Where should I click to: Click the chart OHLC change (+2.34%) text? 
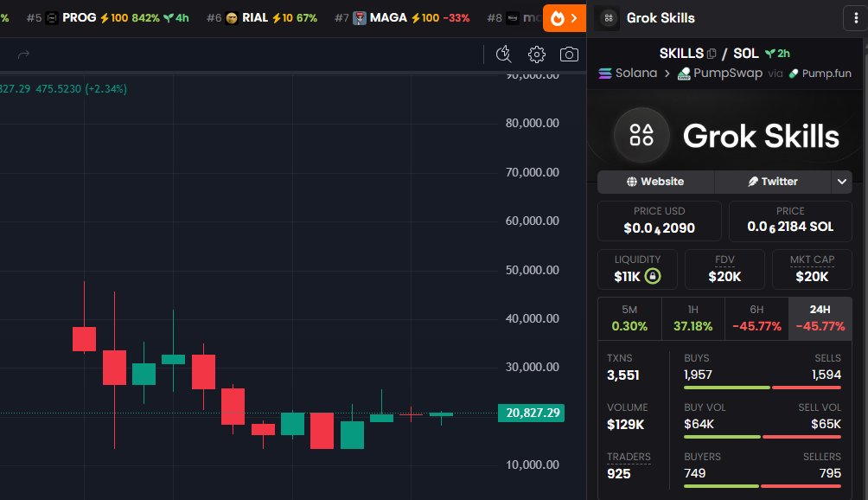pos(105,88)
